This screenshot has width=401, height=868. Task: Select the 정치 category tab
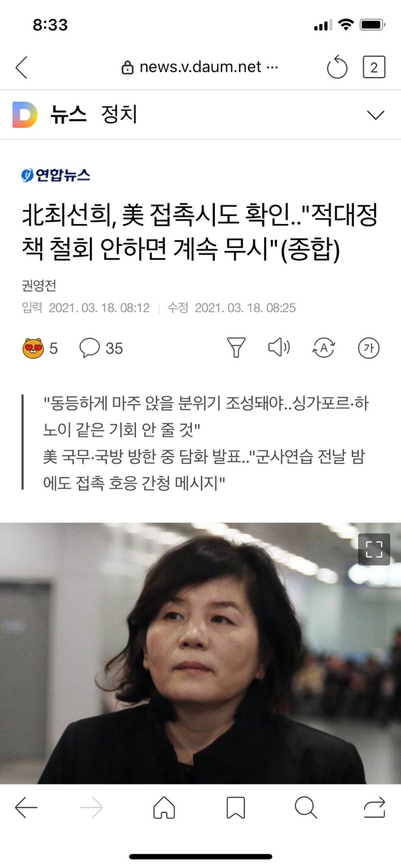point(120,115)
